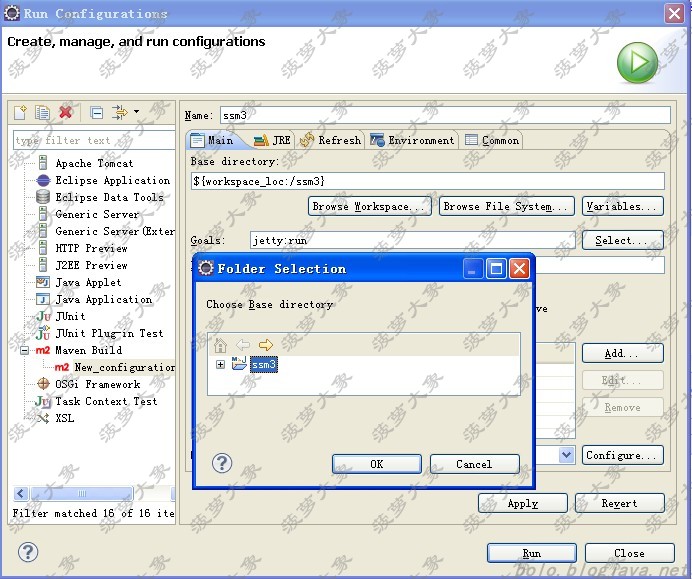Select Generic Server (External) entry
The height and width of the screenshot is (579, 692).
click(115, 231)
